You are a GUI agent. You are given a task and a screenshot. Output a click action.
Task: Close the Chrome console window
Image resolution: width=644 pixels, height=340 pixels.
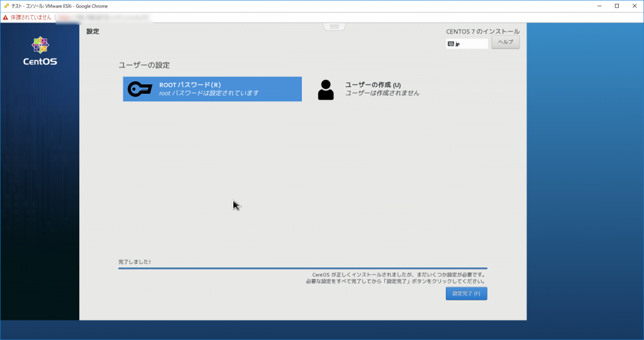(635, 6)
